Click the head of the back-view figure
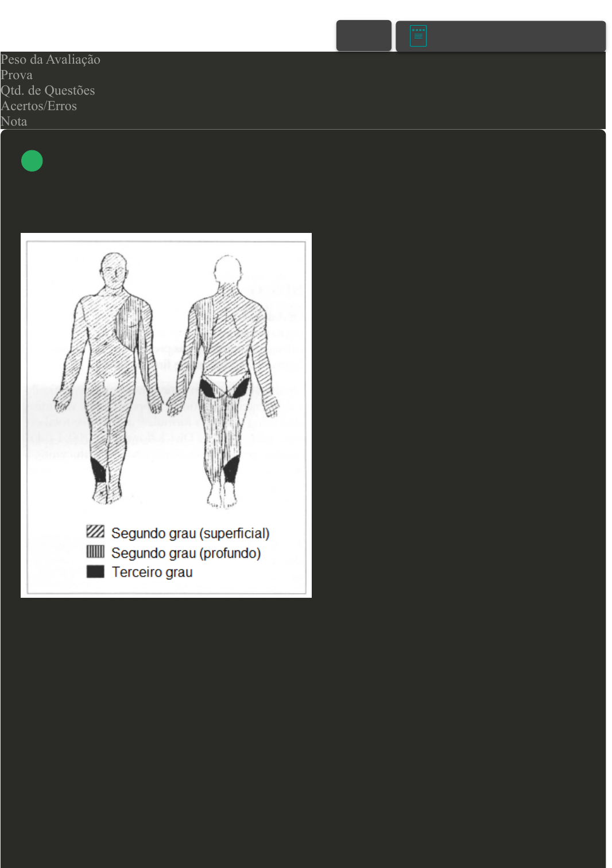 point(227,270)
